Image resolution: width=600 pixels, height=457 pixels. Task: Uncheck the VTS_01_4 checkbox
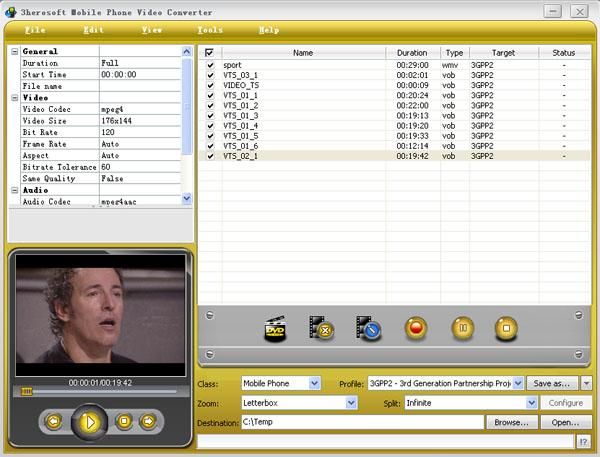click(x=210, y=126)
